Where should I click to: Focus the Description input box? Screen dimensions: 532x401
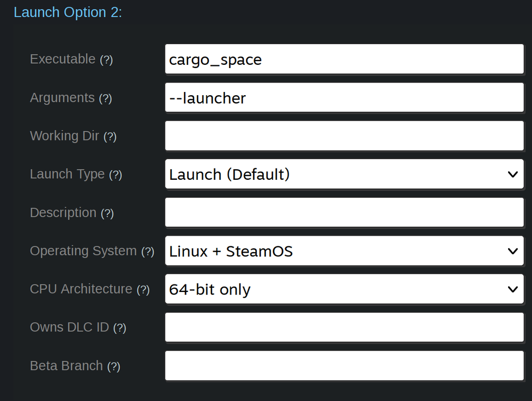click(x=345, y=212)
